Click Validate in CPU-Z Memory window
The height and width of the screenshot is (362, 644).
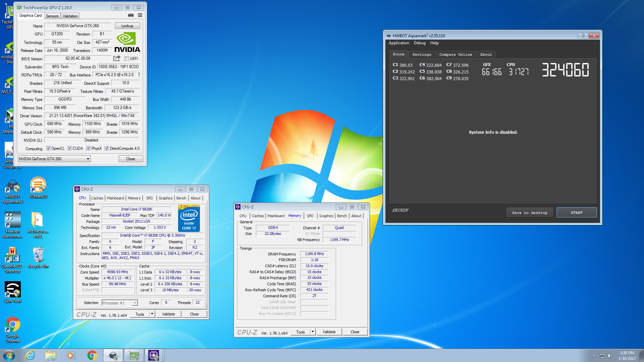(x=329, y=332)
